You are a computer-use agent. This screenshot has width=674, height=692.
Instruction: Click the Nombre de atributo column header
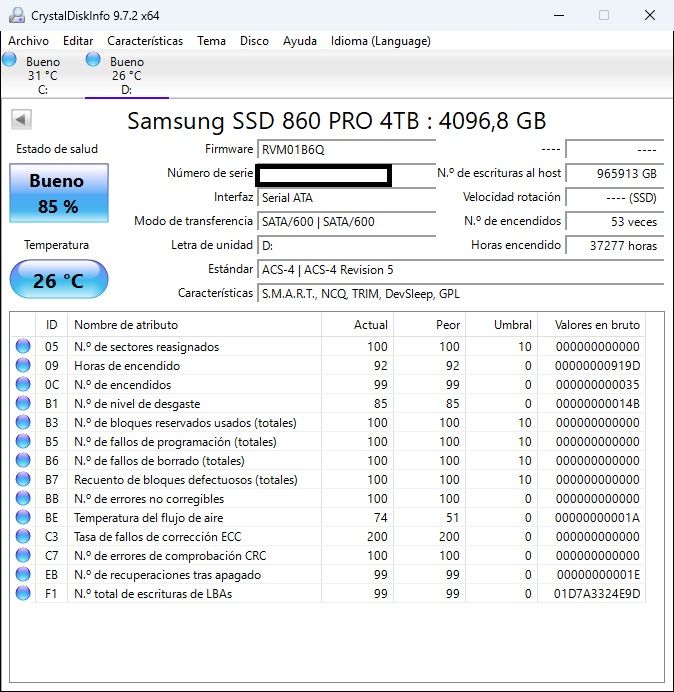(195, 325)
